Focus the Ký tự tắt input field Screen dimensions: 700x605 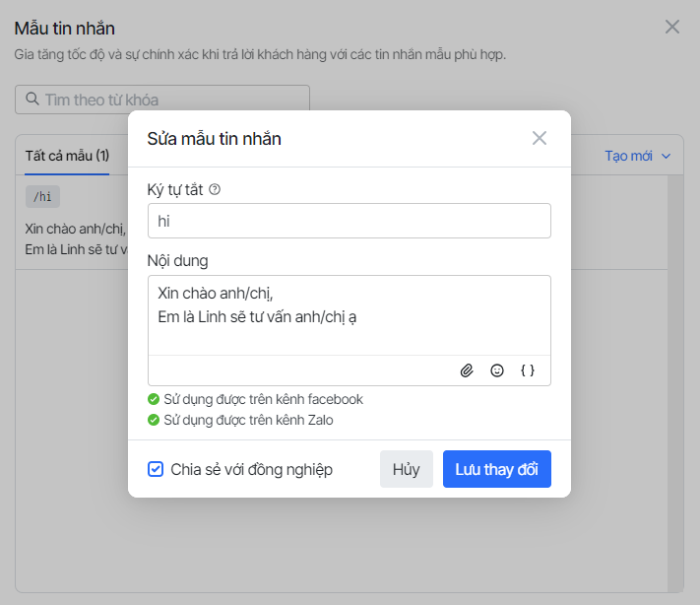(x=349, y=222)
